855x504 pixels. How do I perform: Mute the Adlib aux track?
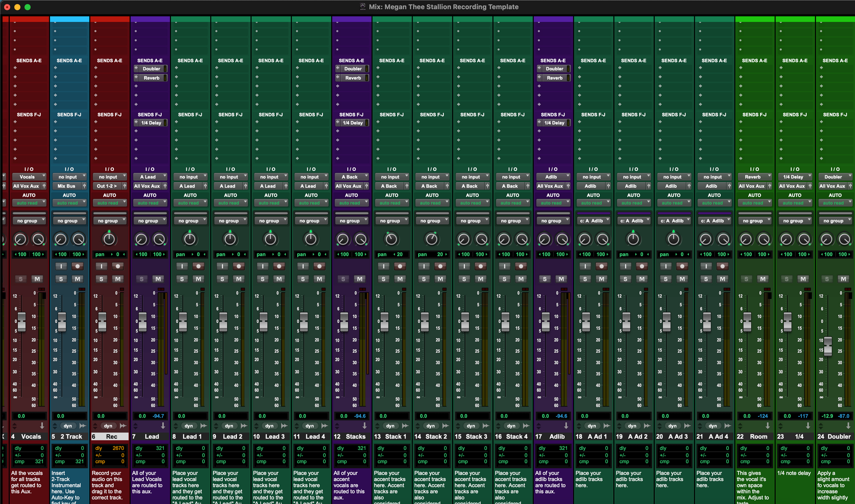(561, 279)
